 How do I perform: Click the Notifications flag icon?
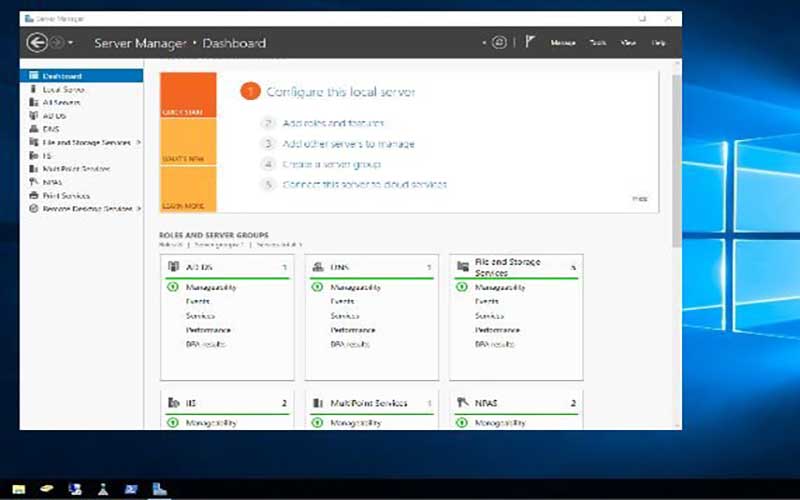[x=530, y=43]
